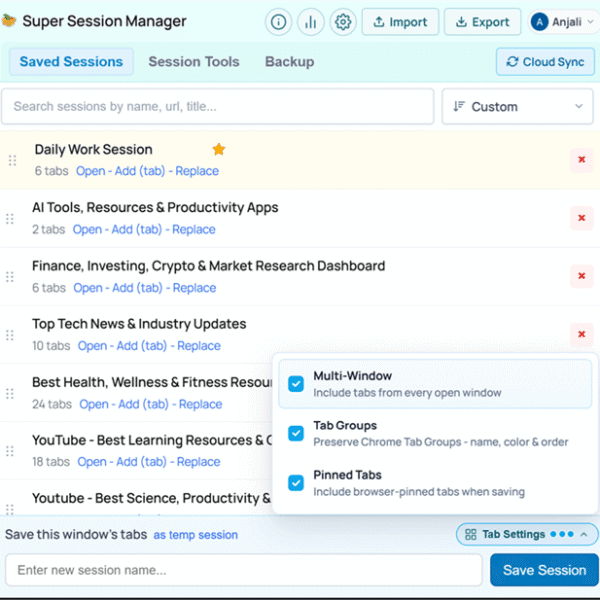This screenshot has height=600, width=600.
Task: Delete the Daily Work Session
Action: pyautogui.click(x=581, y=160)
